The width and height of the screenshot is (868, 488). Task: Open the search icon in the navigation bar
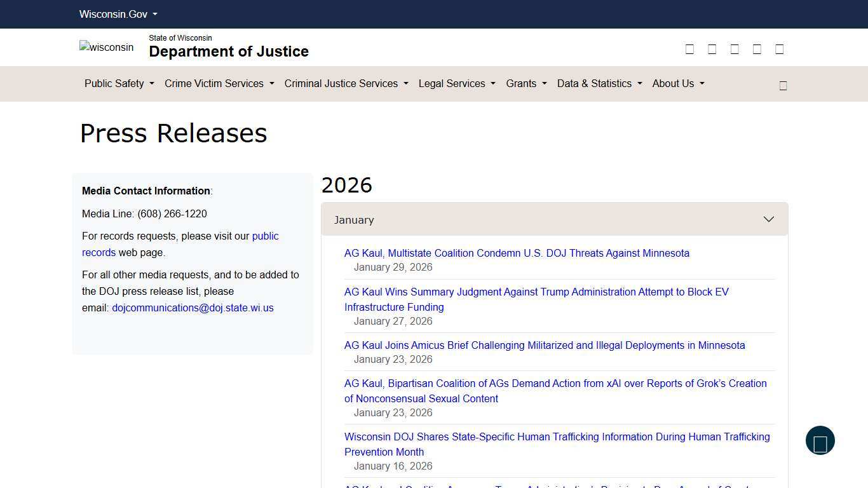coord(783,85)
